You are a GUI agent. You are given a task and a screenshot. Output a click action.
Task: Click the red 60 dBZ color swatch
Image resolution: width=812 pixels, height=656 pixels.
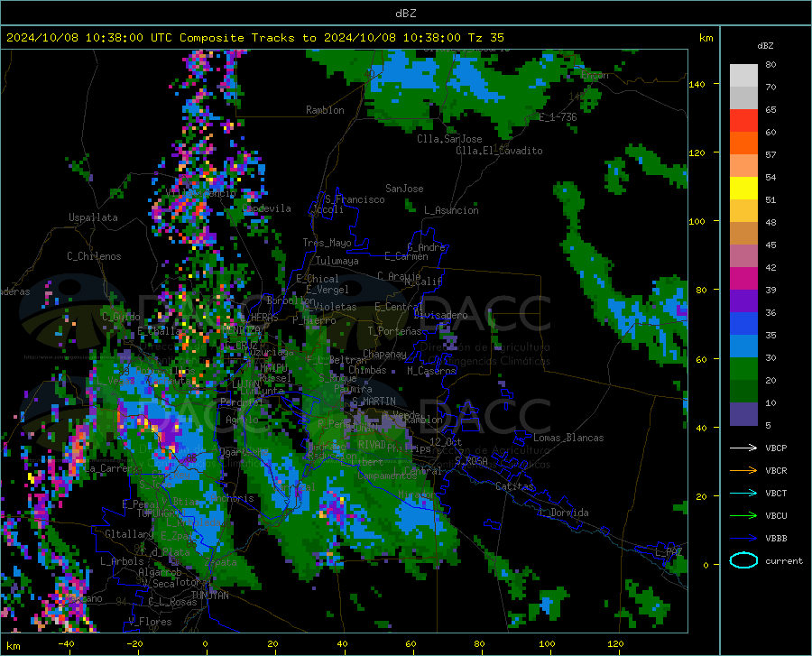[743, 121]
